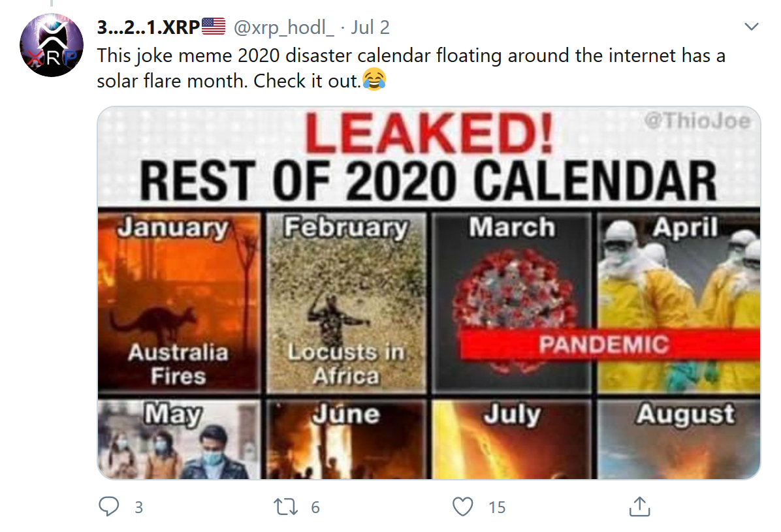Like the tweet with the heart icon
This screenshot has width=781, height=532.
click(463, 507)
